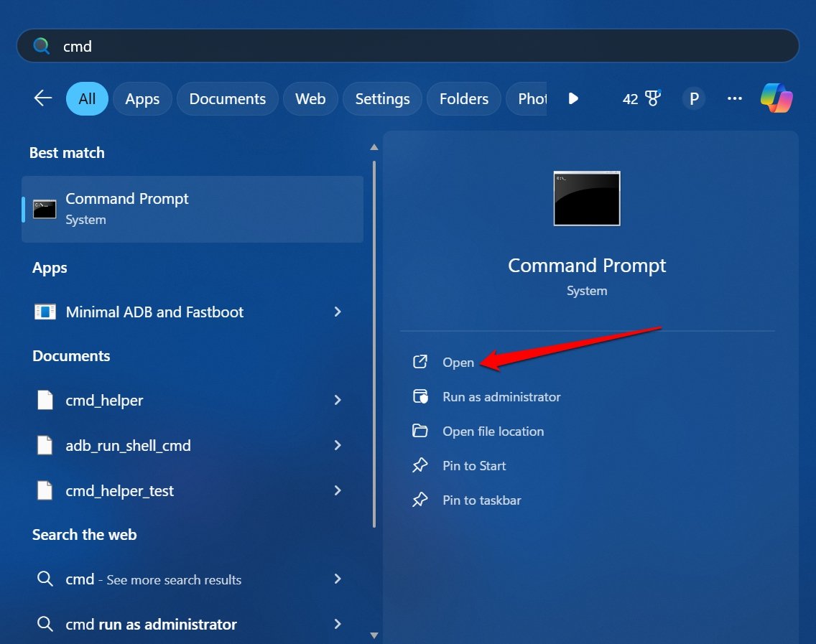Screen dimensions: 816x644
Task: Open the cmd_helper document result
Action: 193,400
